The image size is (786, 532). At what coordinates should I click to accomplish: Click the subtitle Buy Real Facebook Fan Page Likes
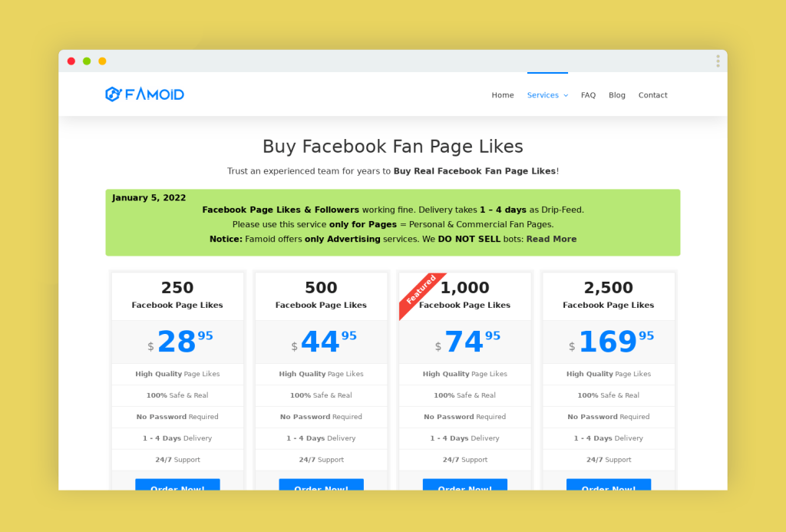(x=474, y=171)
